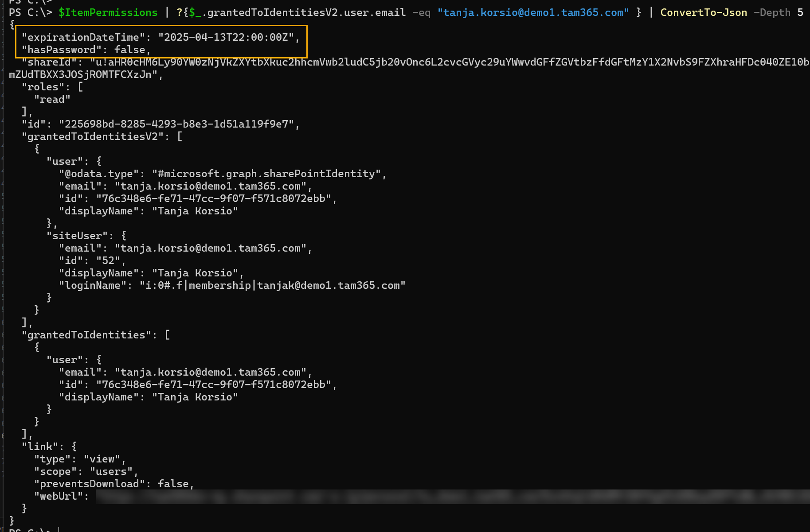Select the displayName Tanja Korsio value

195,211
